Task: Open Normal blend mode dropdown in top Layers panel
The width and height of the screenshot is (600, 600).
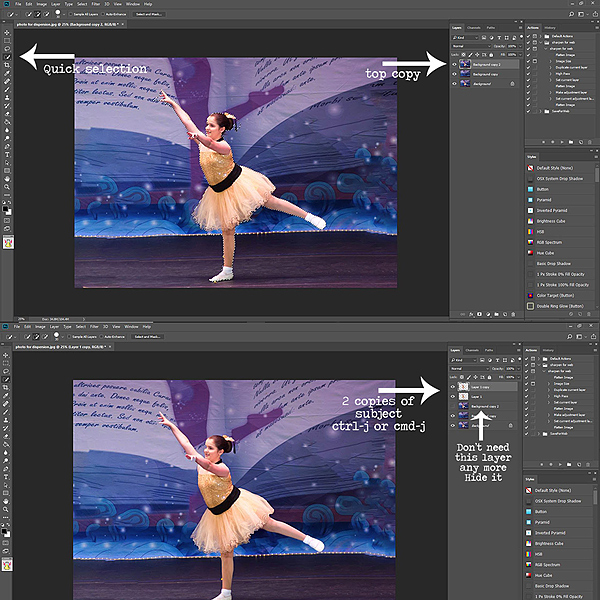Action: [471, 46]
